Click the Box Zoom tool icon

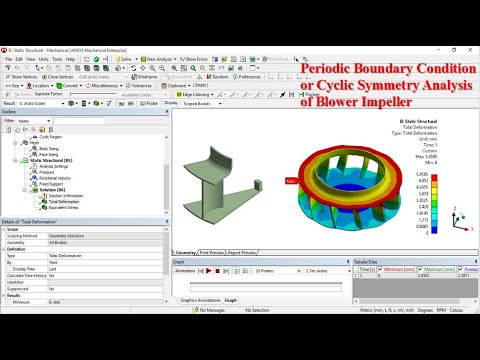click(162, 68)
